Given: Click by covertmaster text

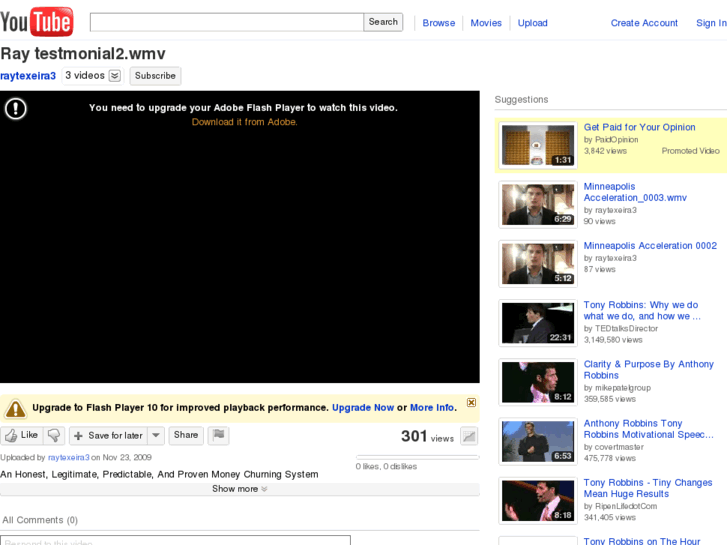Looking at the screenshot, I should [x=613, y=447].
